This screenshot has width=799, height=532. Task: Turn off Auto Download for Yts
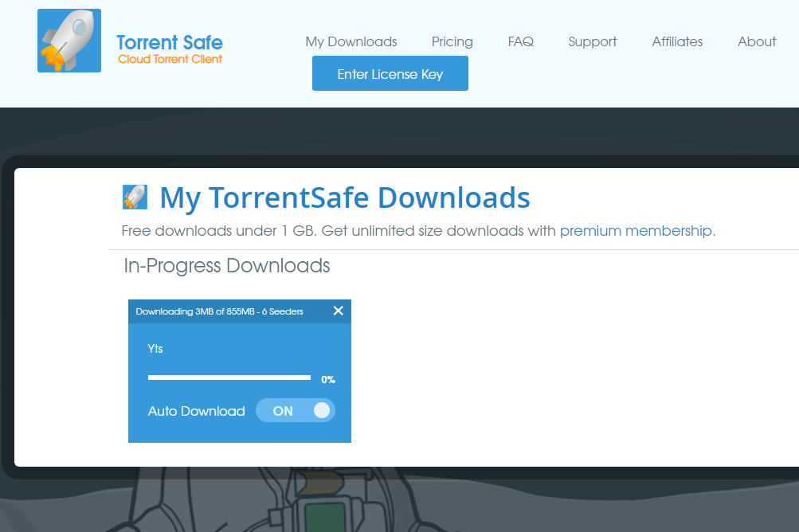(x=295, y=410)
